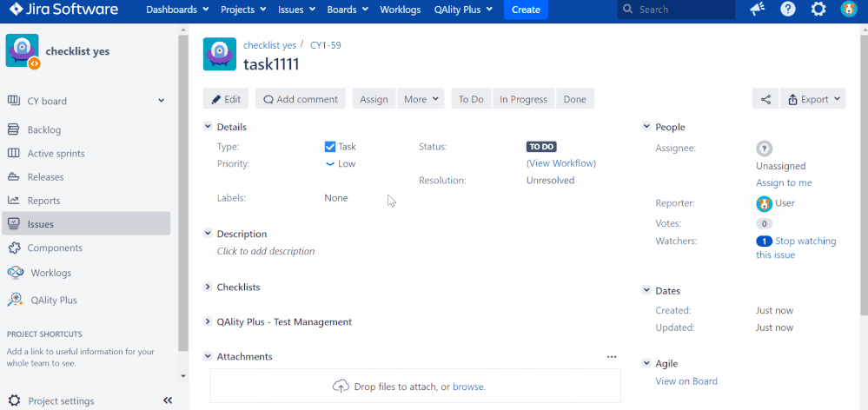This screenshot has height=410, width=868.
Task: Open the notifications megaphone icon
Action: tap(757, 10)
